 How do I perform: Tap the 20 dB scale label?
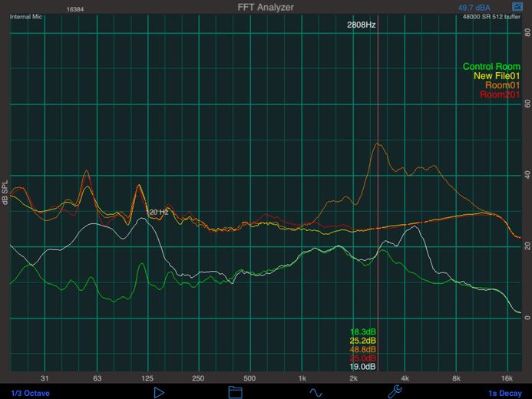point(527,246)
